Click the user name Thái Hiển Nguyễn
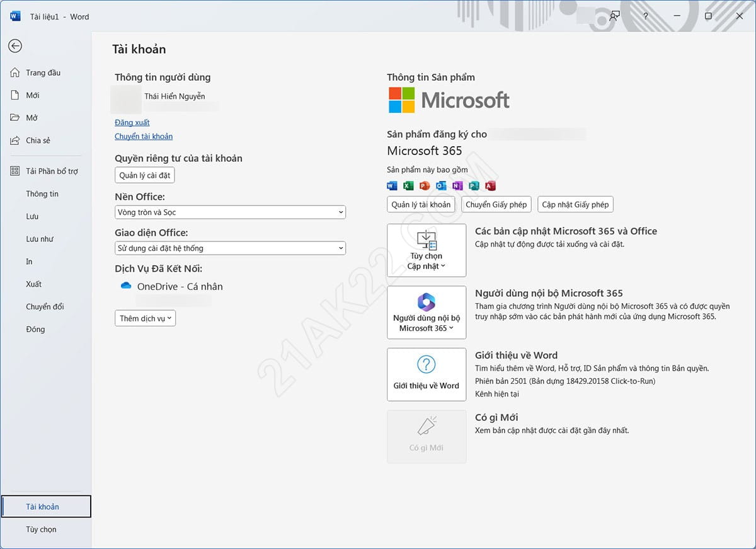 coord(175,96)
